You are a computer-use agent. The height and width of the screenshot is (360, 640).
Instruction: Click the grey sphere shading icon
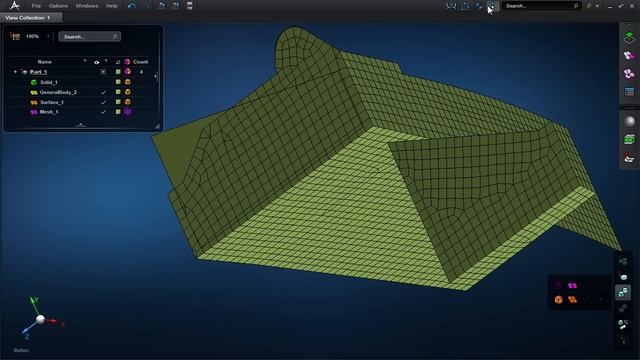629,121
